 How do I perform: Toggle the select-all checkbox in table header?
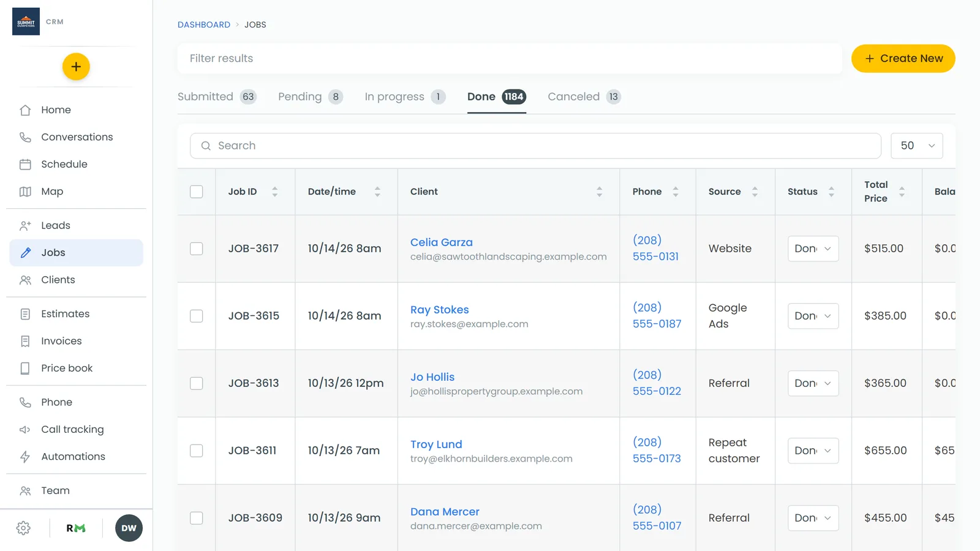[x=197, y=192]
